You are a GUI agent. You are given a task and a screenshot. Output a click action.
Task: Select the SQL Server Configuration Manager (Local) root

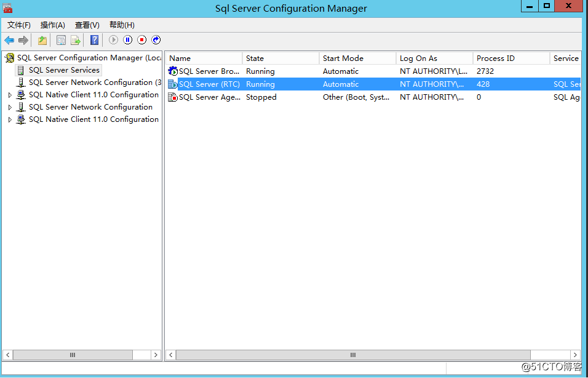point(89,58)
